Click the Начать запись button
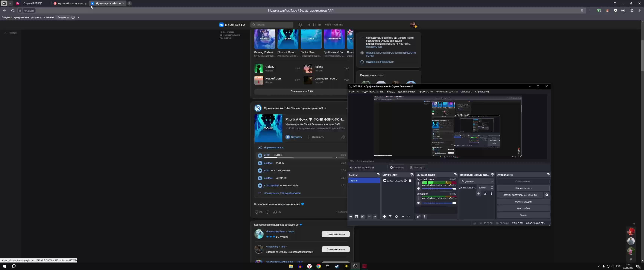Viewport: 644px width, 270px height. (523, 188)
